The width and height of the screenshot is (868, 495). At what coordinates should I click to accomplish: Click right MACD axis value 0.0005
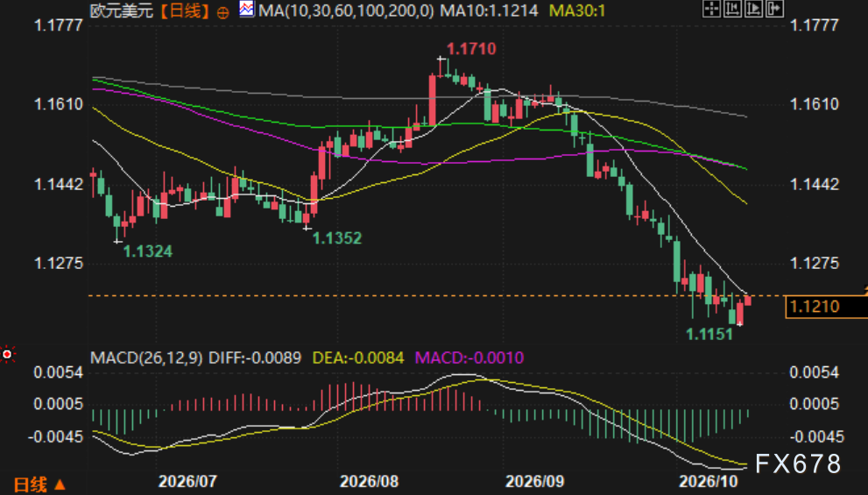[815, 404]
